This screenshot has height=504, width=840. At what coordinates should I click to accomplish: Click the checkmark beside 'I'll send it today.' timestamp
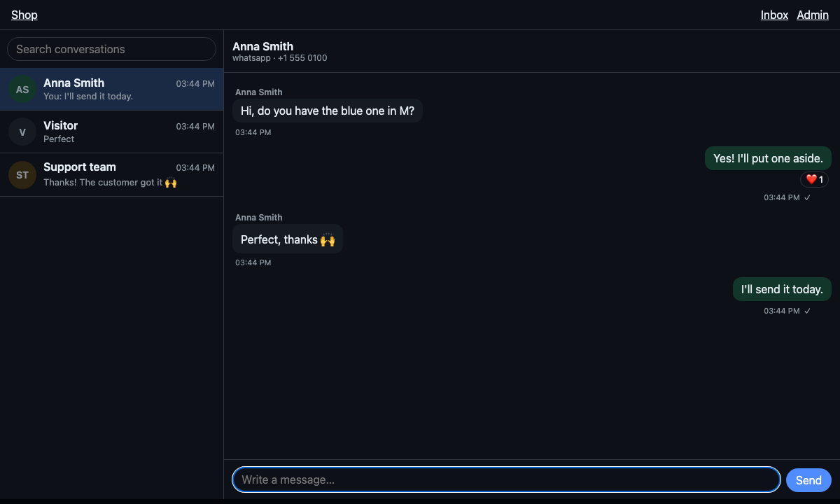pyautogui.click(x=807, y=311)
